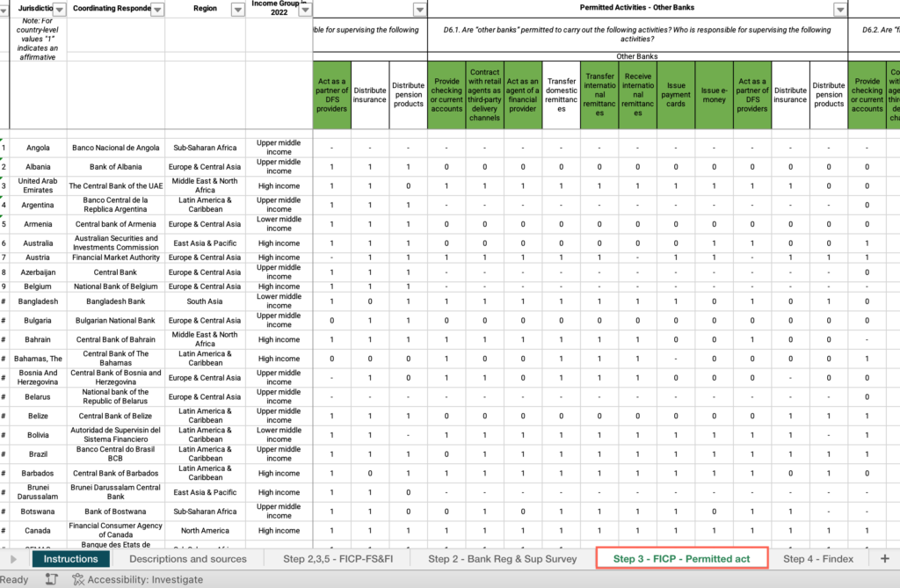Select the Bulgarian National Bank cell
Image resolution: width=900 pixels, height=588 pixels.
(115, 321)
